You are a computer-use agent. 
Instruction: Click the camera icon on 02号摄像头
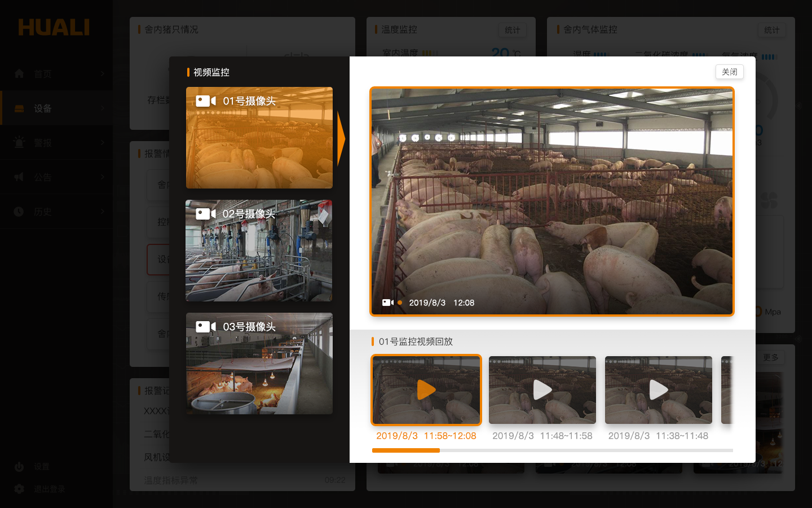tap(206, 214)
